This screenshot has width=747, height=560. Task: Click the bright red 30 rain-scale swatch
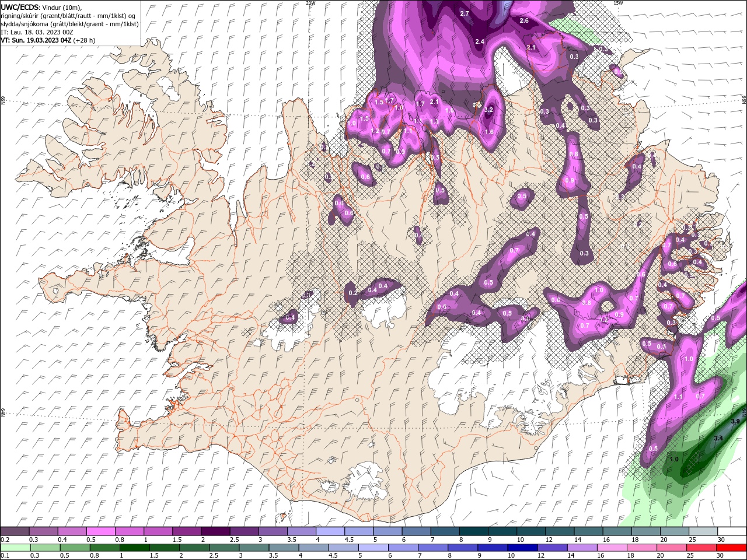coord(731,548)
